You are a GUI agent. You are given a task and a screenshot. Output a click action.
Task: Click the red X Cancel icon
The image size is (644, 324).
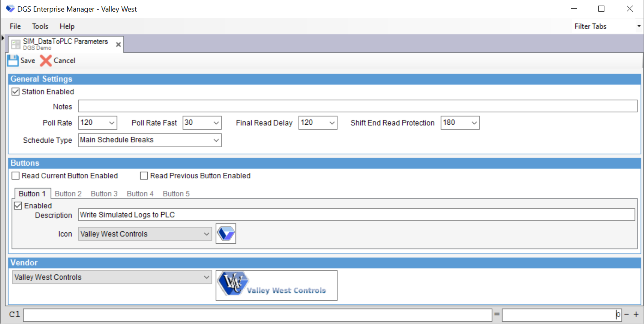pos(46,61)
